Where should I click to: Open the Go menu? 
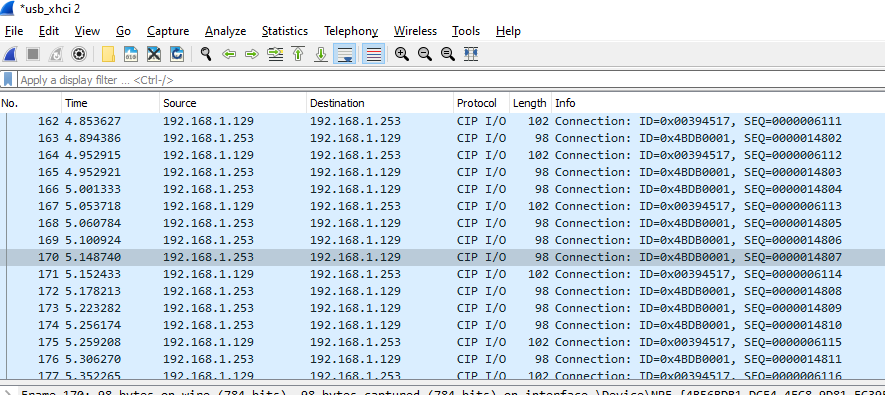coord(124,31)
